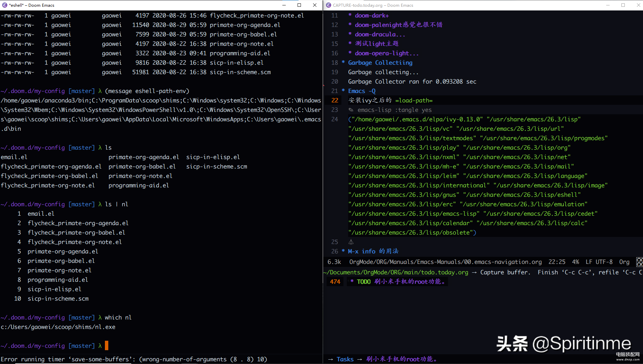643x364 pixels.
Task: Collapse the 'Emacs -Q' org heading
Action: (362, 91)
